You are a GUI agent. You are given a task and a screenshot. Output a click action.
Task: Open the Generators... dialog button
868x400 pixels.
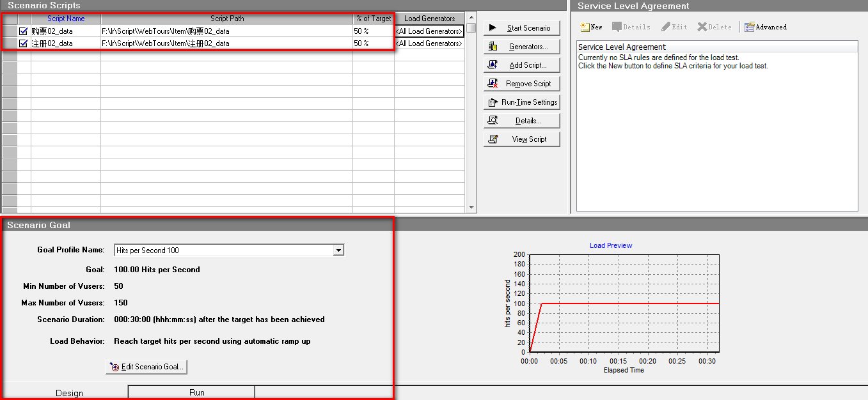521,47
